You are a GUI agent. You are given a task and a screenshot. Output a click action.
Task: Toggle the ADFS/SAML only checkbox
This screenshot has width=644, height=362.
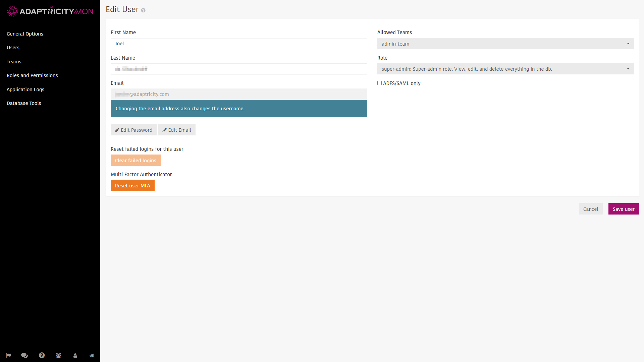[379, 83]
